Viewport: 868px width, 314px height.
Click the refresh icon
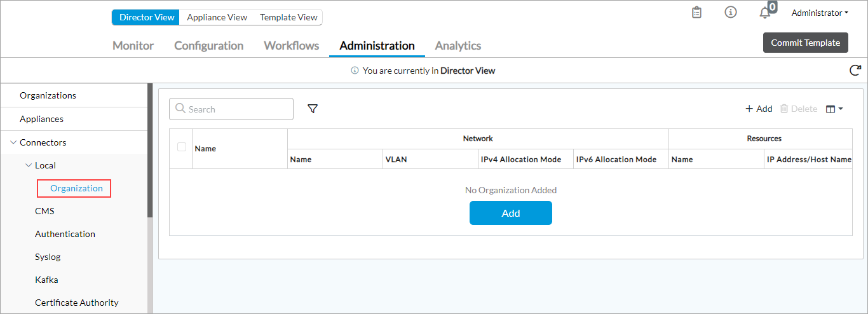click(855, 70)
